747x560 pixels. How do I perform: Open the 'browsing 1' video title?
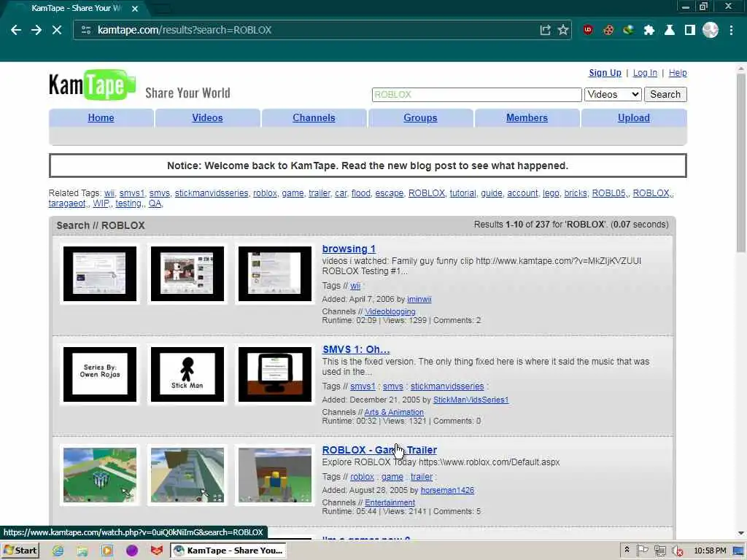(349, 249)
